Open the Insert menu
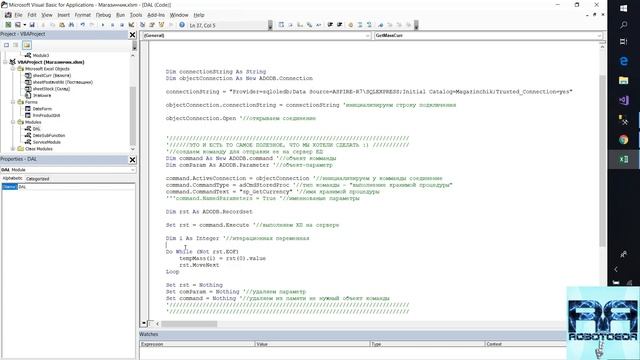640x360 pixels. click(x=63, y=15)
